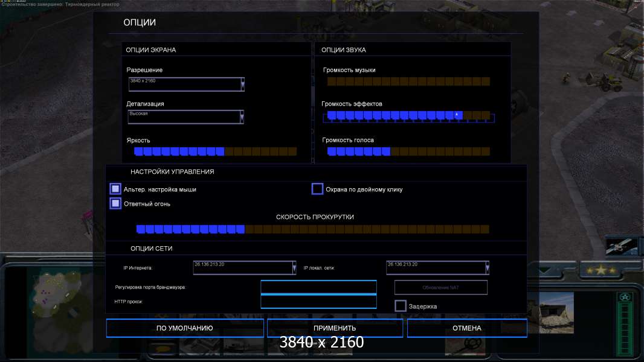Change the СКОРОСТЬ ПРОКРУТКИ slider
The image size is (644, 362).
pyautogui.click(x=312, y=229)
